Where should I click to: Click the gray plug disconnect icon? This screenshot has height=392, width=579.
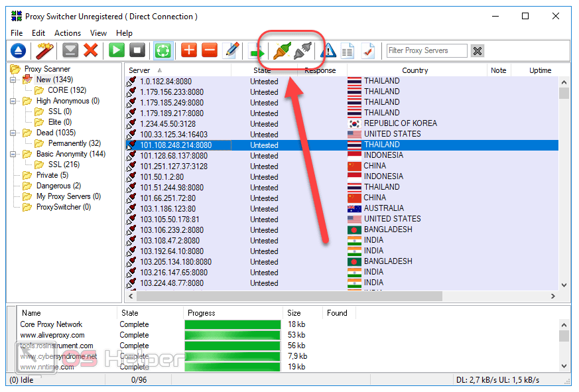click(302, 50)
